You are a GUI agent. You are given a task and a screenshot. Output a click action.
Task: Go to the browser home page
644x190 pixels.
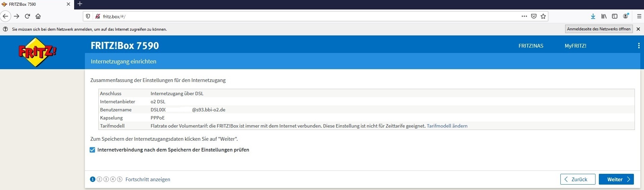[x=38, y=16]
